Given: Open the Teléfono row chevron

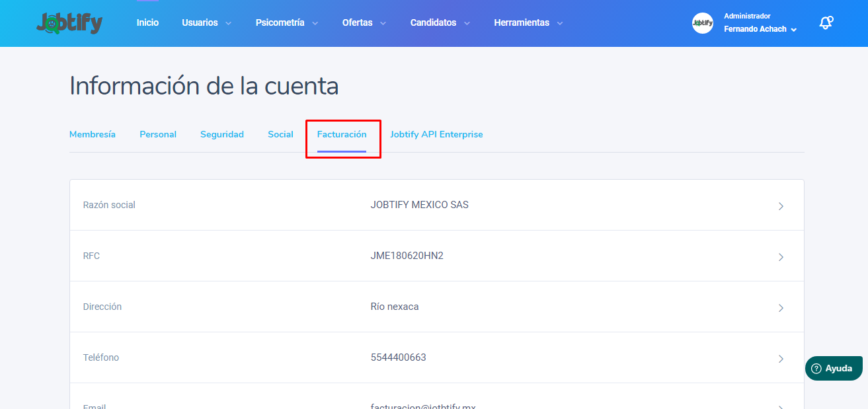Looking at the screenshot, I should 781,359.
